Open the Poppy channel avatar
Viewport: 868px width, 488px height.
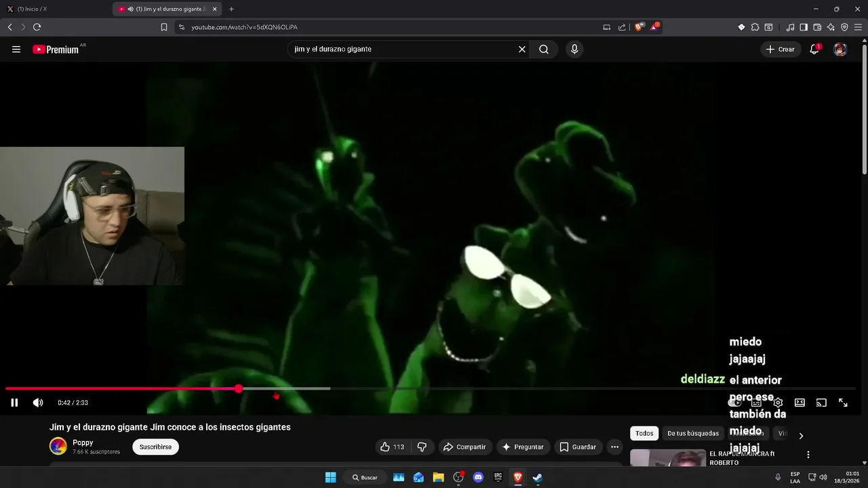pyautogui.click(x=58, y=446)
